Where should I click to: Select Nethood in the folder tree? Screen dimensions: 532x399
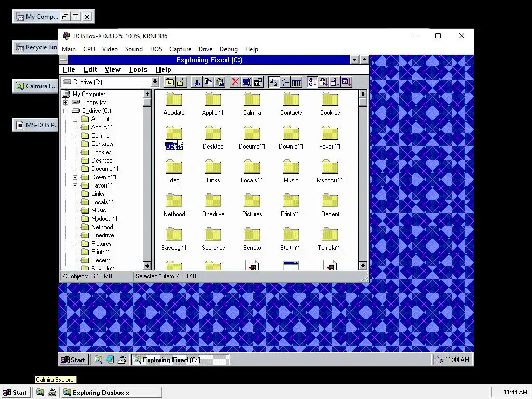click(102, 227)
